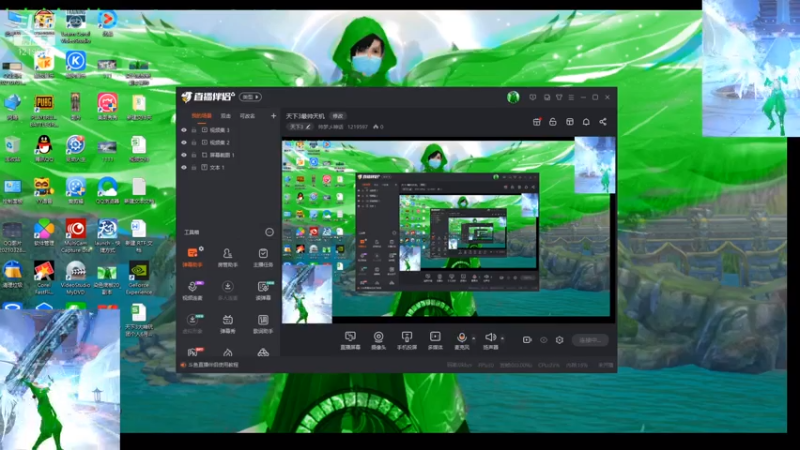The image size is (800, 450).
Task: Click the share icon in header
Action: pyautogui.click(x=603, y=121)
